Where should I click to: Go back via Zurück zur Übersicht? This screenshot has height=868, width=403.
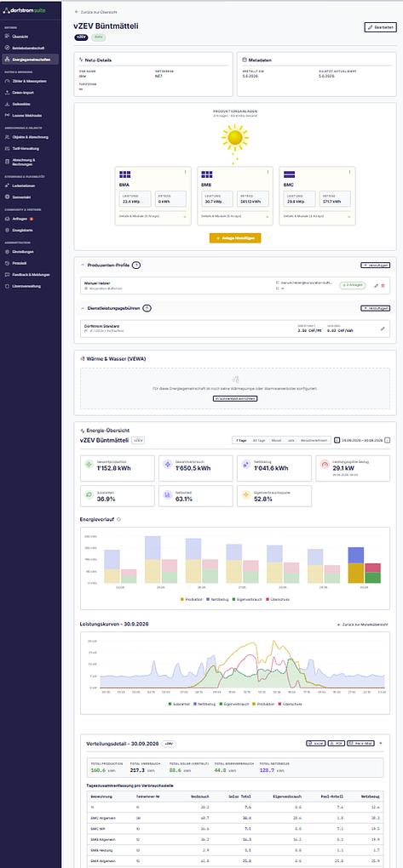click(x=96, y=12)
